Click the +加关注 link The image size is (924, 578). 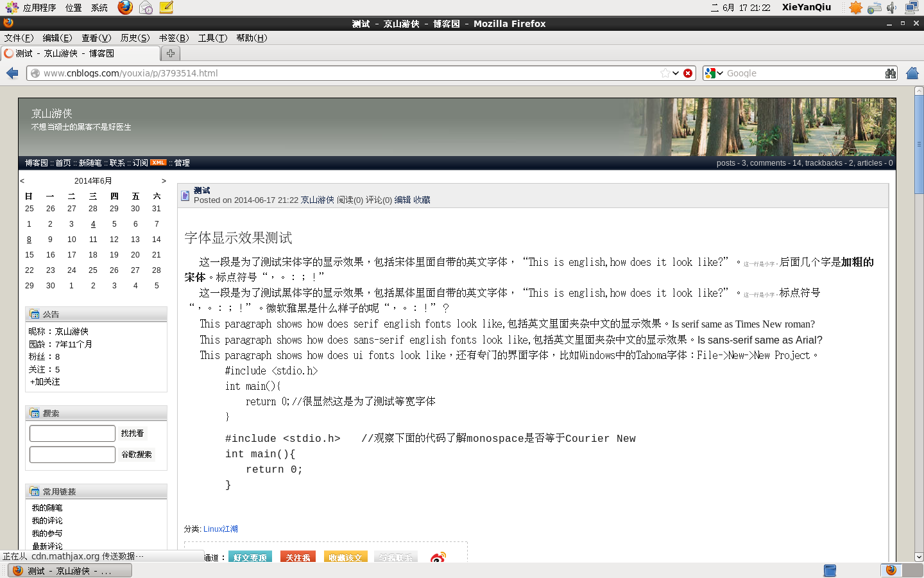[45, 382]
